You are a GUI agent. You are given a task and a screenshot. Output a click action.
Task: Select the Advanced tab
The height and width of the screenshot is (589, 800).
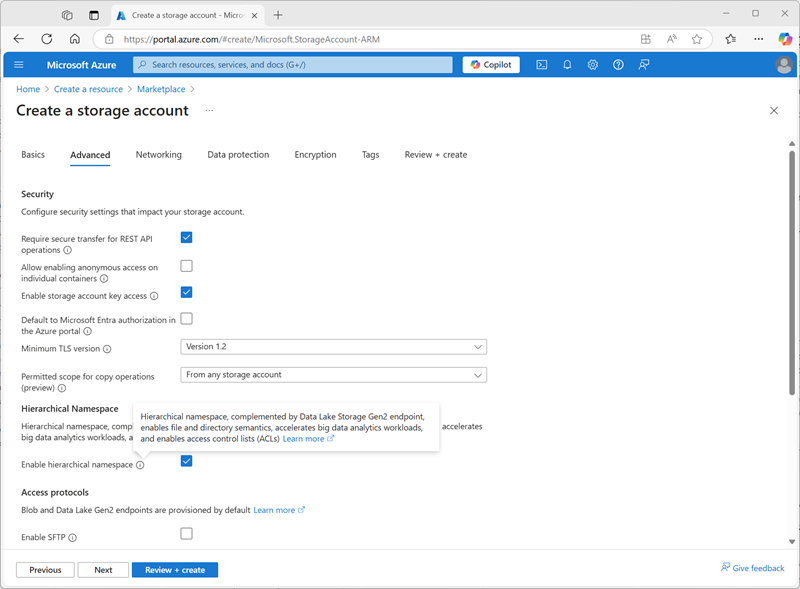(x=90, y=155)
